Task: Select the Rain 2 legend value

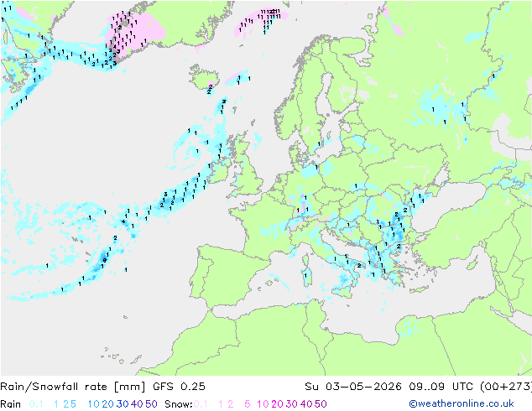Action: pyautogui.click(x=65, y=404)
